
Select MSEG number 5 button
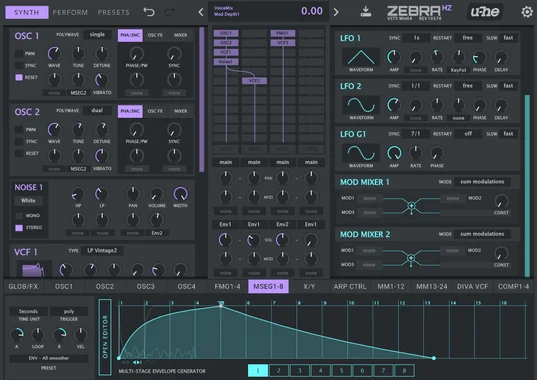tap(341, 370)
